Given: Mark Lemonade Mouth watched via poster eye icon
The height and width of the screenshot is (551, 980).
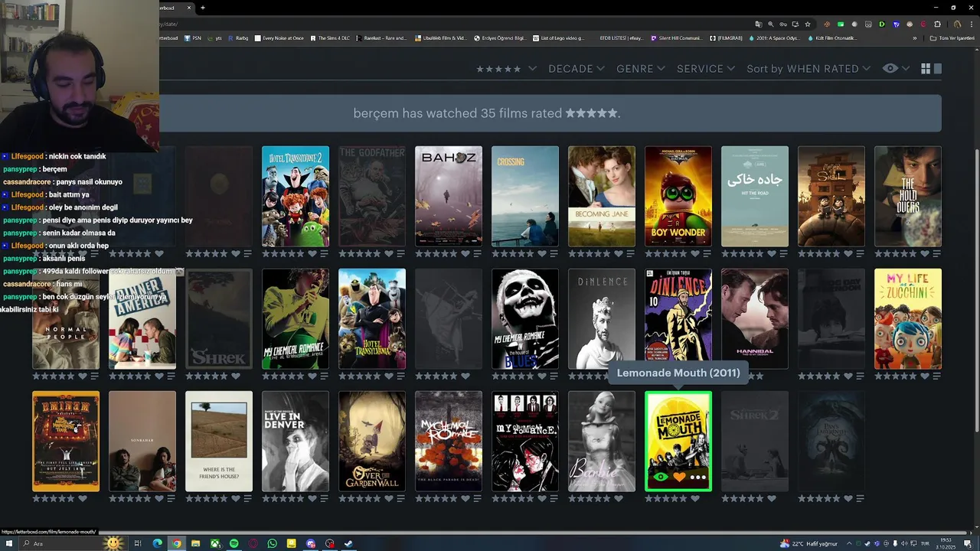Looking at the screenshot, I should click(x=660, y=477).
